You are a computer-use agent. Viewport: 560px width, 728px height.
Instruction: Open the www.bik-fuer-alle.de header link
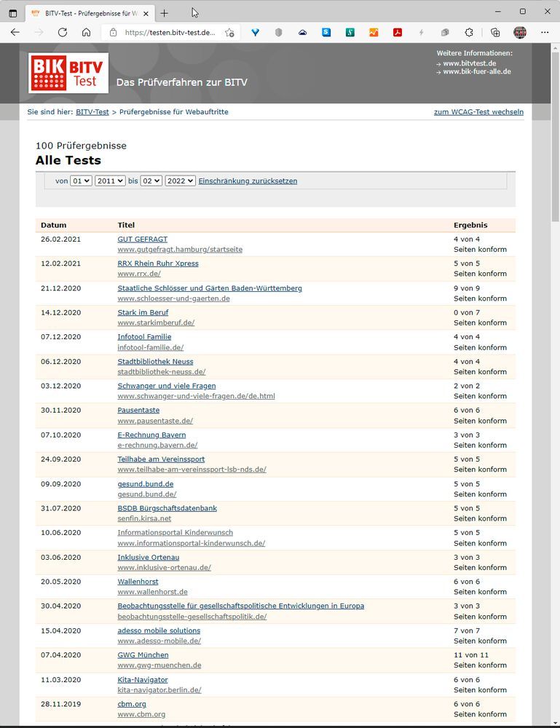pos(477,71)
